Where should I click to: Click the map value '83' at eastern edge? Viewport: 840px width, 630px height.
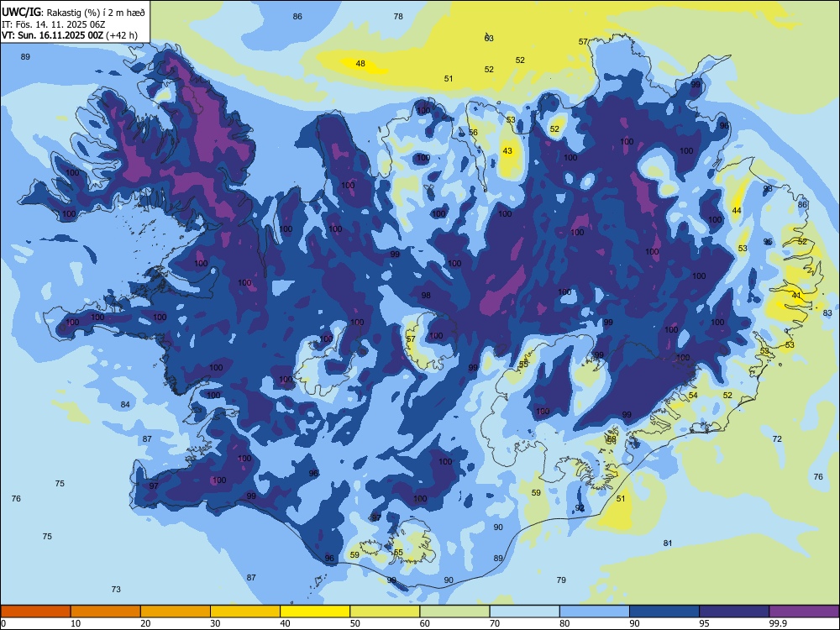(x=827, y=312)
